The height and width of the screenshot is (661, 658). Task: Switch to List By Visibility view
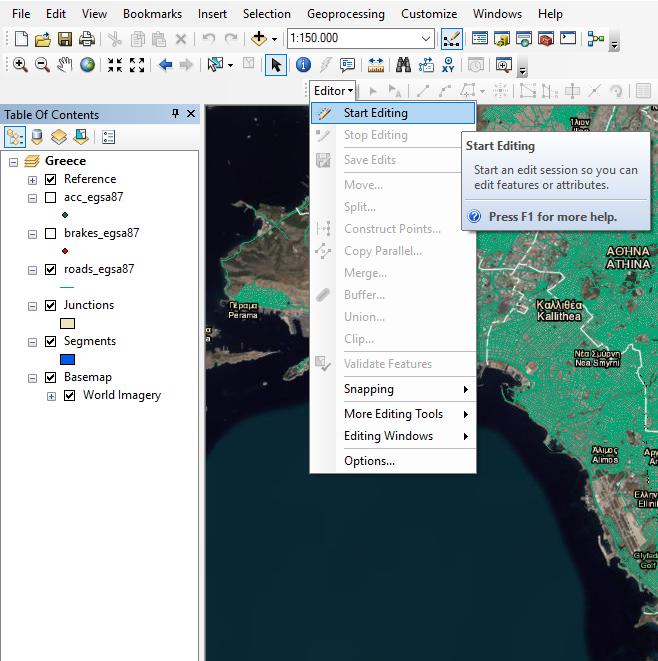pos(59,137)
